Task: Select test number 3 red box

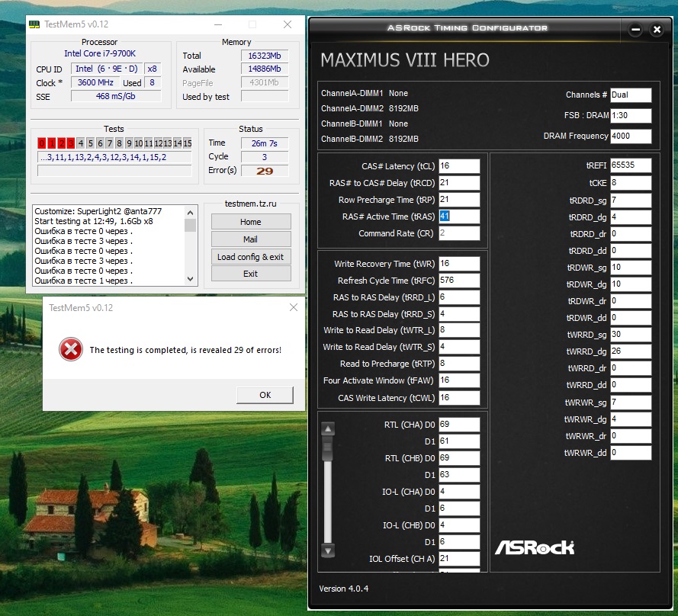Action: click(71, 143)
